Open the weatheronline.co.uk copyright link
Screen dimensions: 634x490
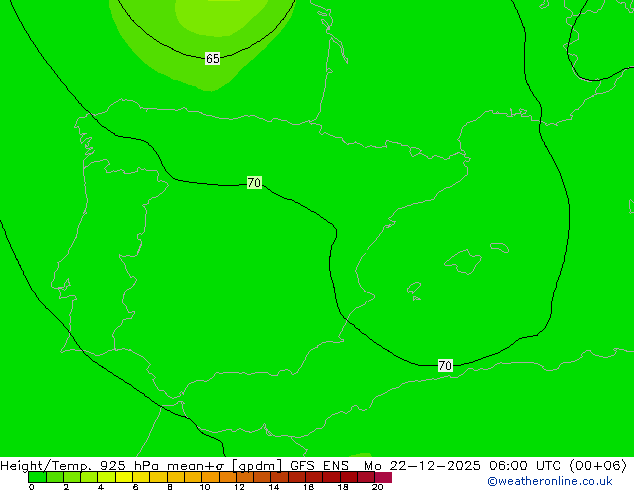point(550,481)
